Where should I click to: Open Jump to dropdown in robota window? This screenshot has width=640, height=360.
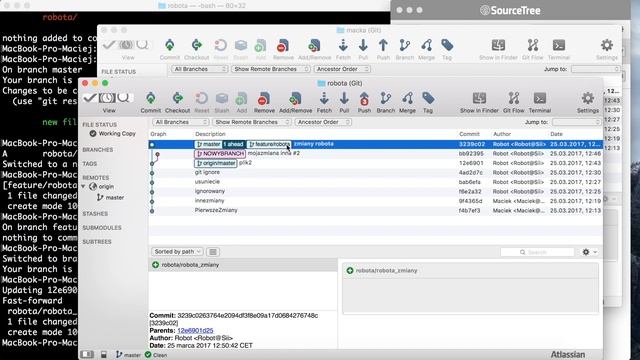(576, 122)
